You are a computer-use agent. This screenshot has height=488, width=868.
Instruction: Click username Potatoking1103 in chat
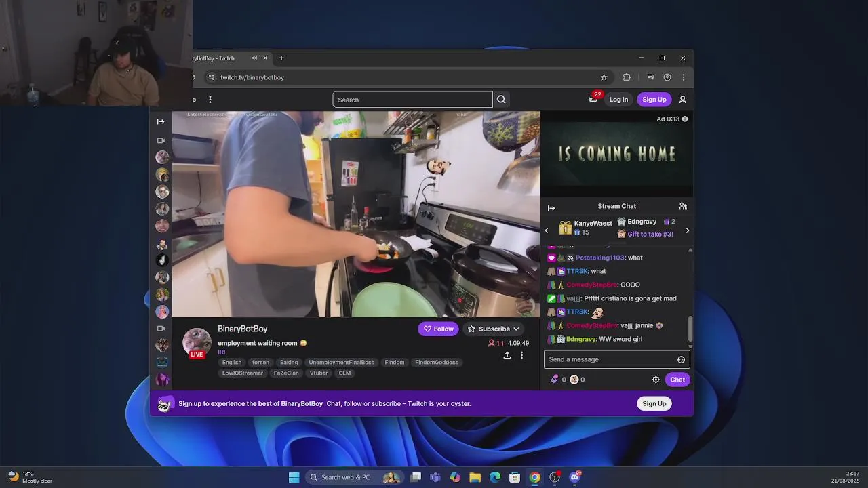pyautogui.click(x=599, y=258)
